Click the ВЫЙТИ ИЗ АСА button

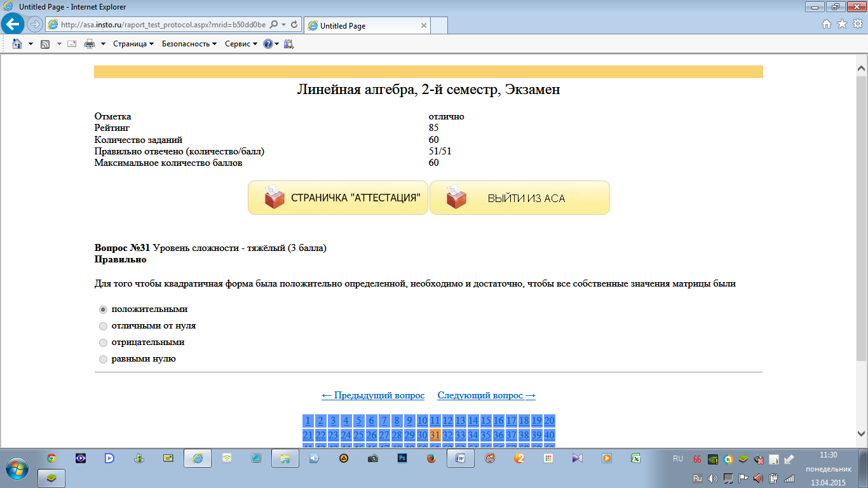520,198
